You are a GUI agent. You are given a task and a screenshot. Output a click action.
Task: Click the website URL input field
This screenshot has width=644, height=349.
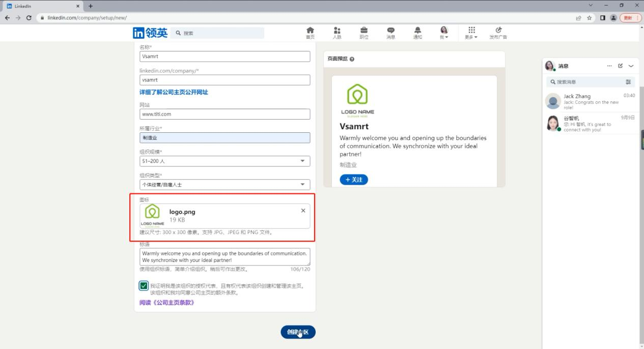(225, 114)
